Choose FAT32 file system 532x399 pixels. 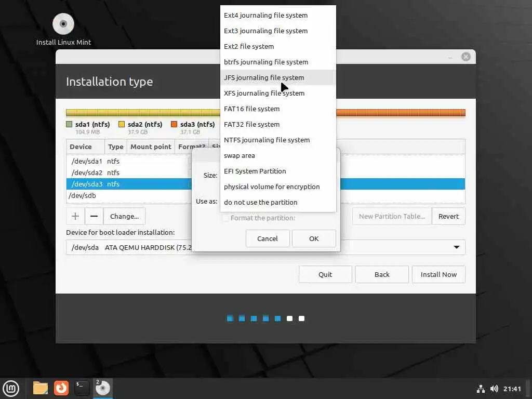278,125
